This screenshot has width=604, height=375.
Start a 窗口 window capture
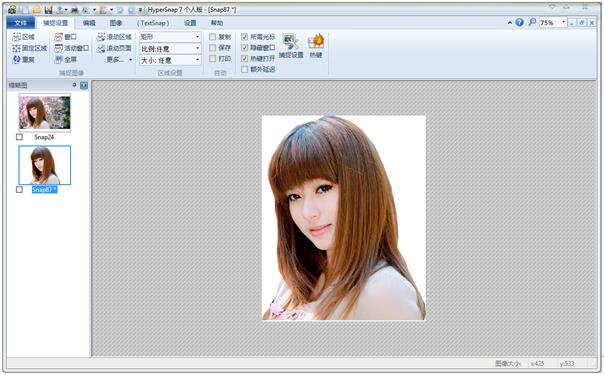(x=66, y=37)
